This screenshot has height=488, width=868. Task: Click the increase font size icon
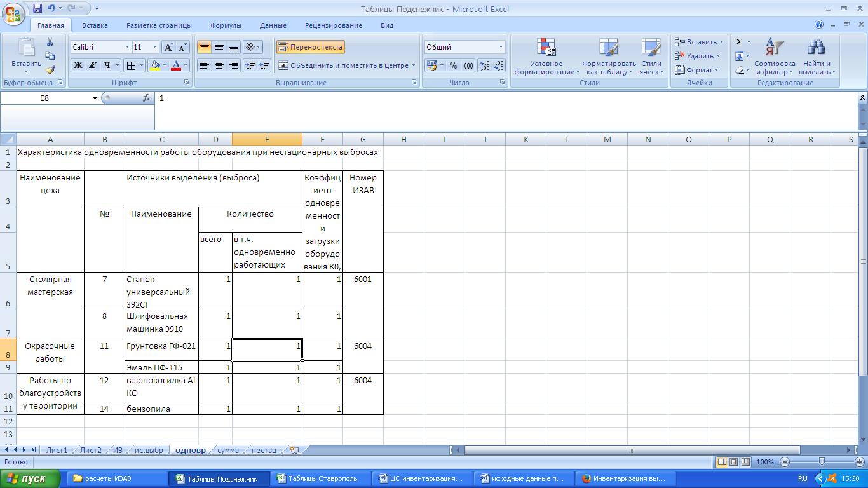pyautogui.click(x=168, y=48)
